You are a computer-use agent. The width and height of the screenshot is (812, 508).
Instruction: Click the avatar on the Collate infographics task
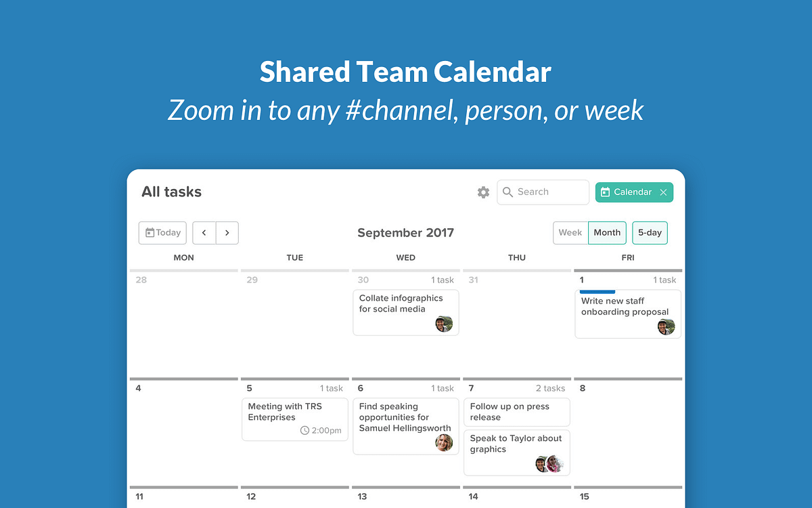[444, 324]
